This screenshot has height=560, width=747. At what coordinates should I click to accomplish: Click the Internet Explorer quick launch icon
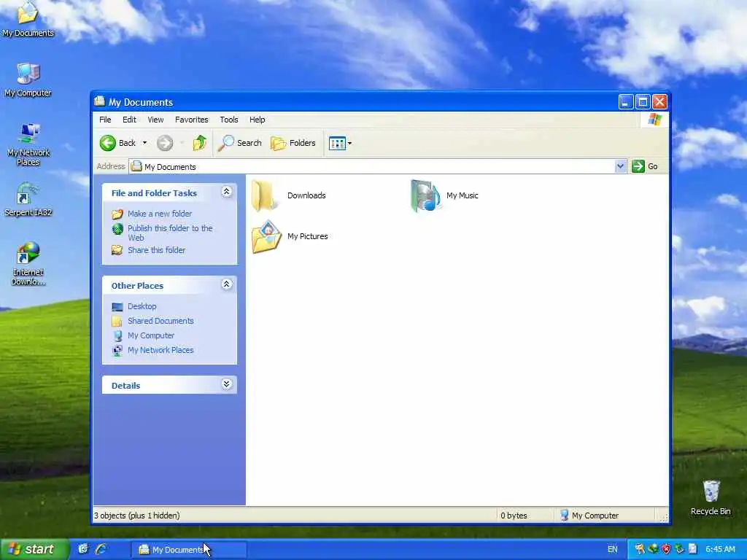[101, 549]
